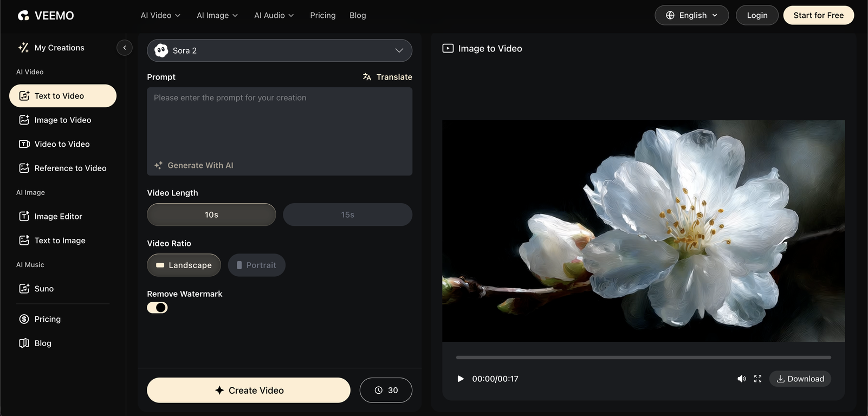The height and width of the screenshot is (416, 868).
Task: Select the 15s video length option
Action: tap(347, 214)
